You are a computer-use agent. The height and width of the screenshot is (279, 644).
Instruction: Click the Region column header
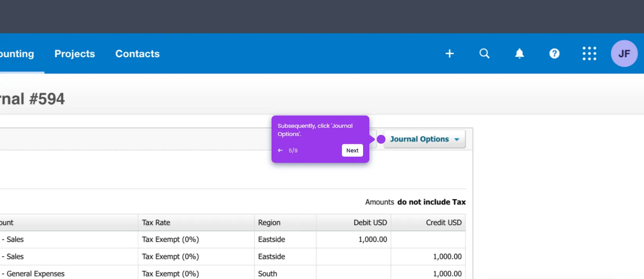pyautogui.click(x=285, y=223)
